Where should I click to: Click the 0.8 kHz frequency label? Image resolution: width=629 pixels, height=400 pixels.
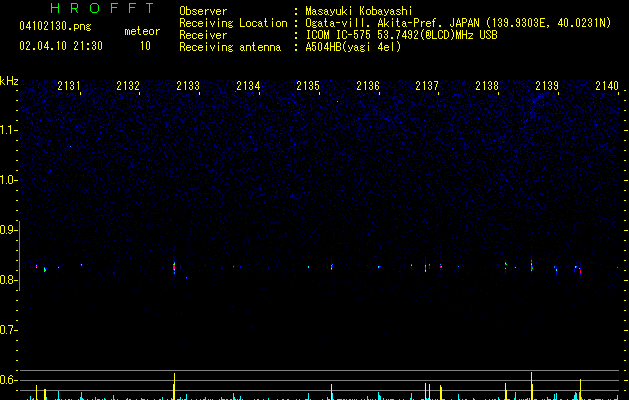coord(8,280)
